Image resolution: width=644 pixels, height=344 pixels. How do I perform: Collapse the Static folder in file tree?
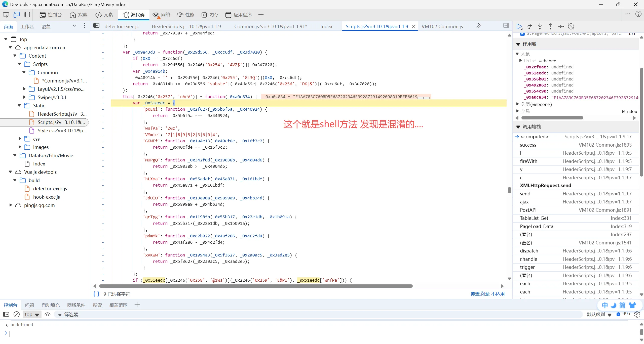point(20,106)
